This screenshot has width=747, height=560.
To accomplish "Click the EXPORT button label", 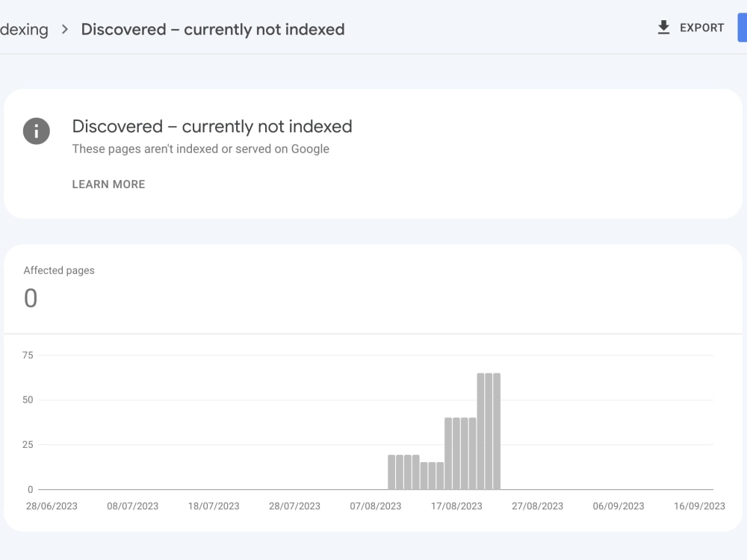I will [701, 28].
